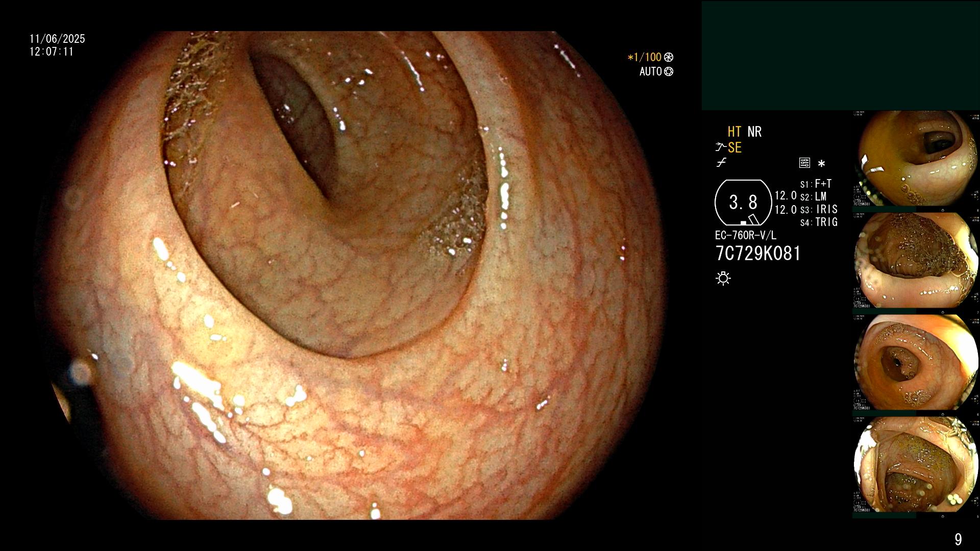Select the S3: IRIS switch assignment
Screen dimensions: 980x551
[x=819, y=209]
